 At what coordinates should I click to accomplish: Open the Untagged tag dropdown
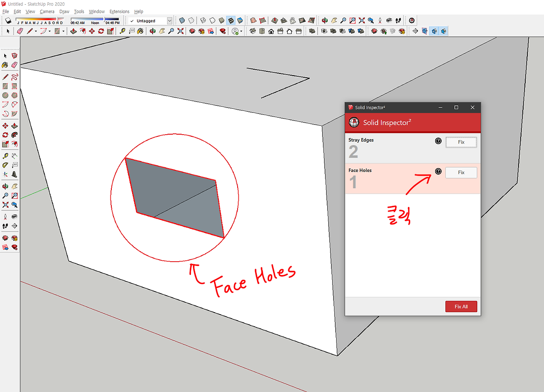coord(169,20)
